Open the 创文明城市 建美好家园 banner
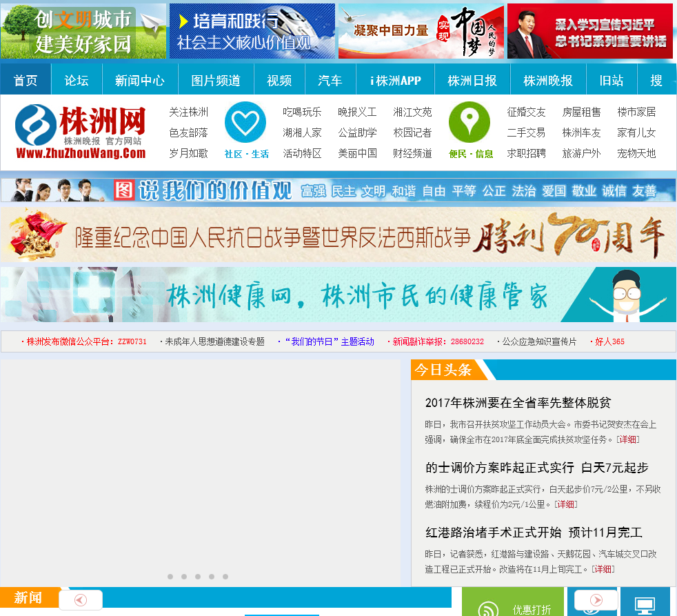 [83, 31]
